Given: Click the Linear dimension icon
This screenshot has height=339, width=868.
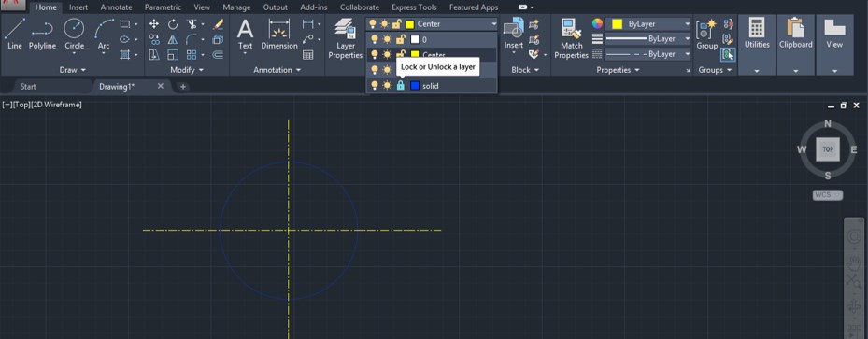Looking at the screenshot, I should (x=307, y=24).
